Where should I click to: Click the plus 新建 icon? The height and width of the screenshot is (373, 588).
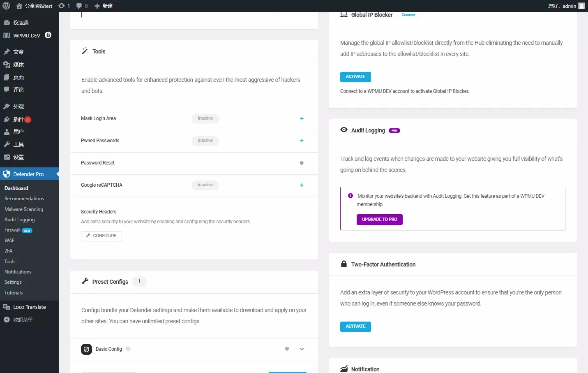coord(97,6)
